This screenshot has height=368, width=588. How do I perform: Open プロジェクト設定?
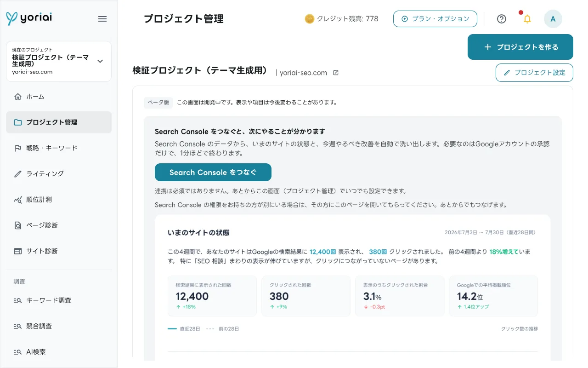click(x=534, y=73)
